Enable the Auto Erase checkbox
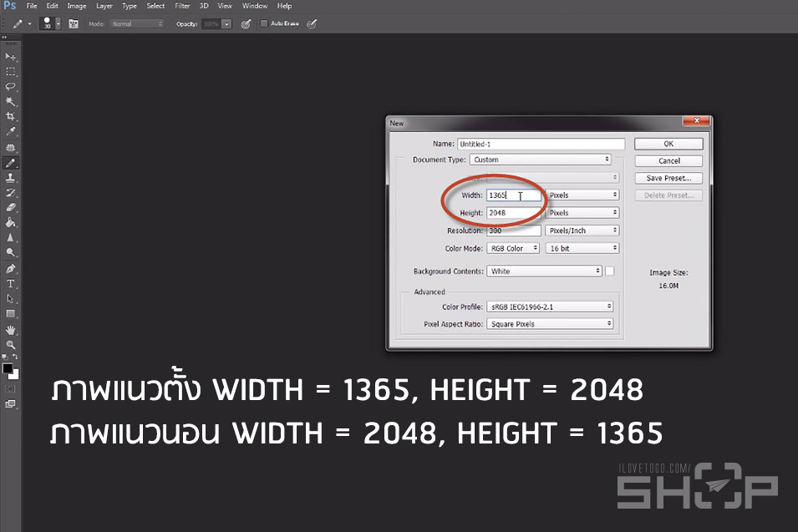 point(263,23)
